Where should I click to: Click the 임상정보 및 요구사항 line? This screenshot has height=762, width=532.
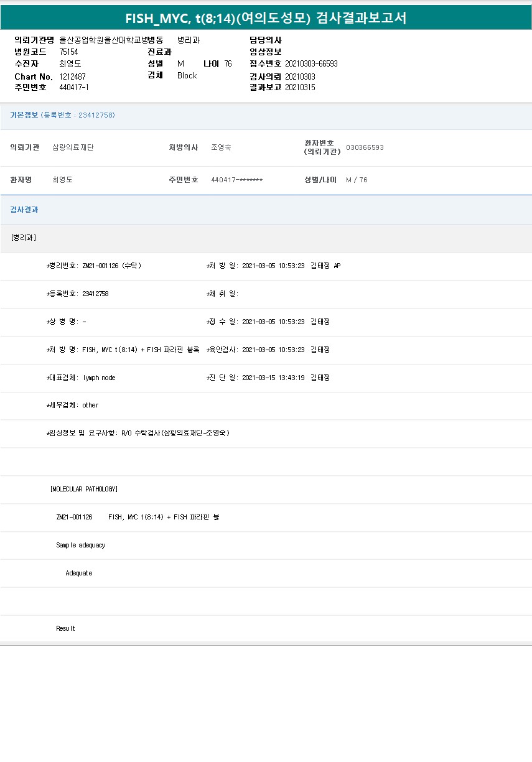pyautogui.click(x=138, y=433)
